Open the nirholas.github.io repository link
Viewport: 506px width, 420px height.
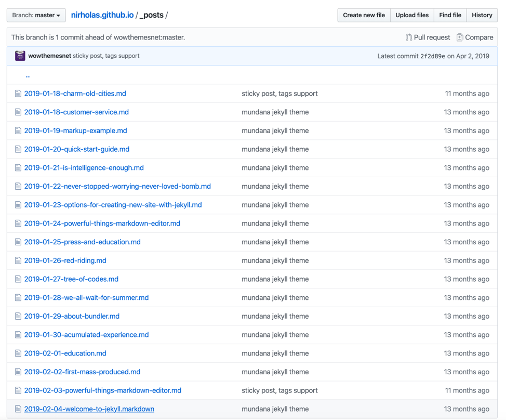coord(102,15)
